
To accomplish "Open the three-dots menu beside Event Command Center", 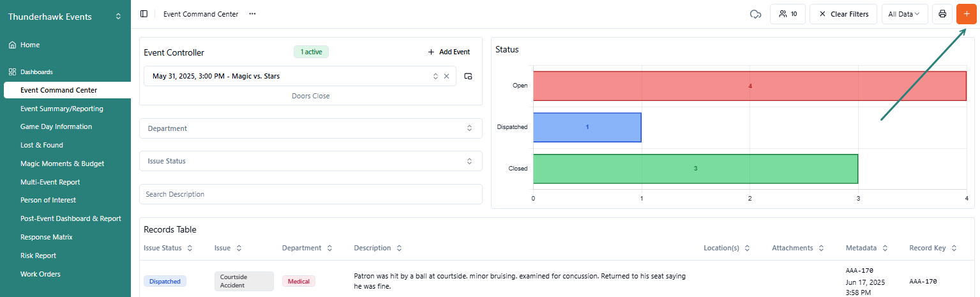I will pos(253,14).
